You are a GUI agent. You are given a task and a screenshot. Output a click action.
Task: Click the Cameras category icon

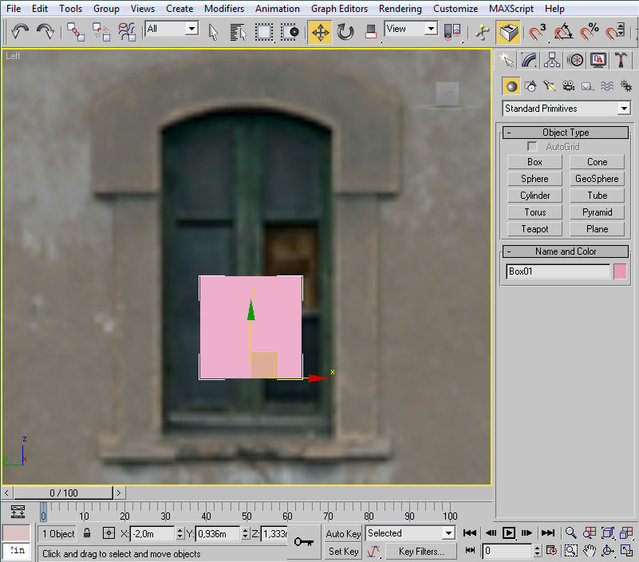point(568,86)
